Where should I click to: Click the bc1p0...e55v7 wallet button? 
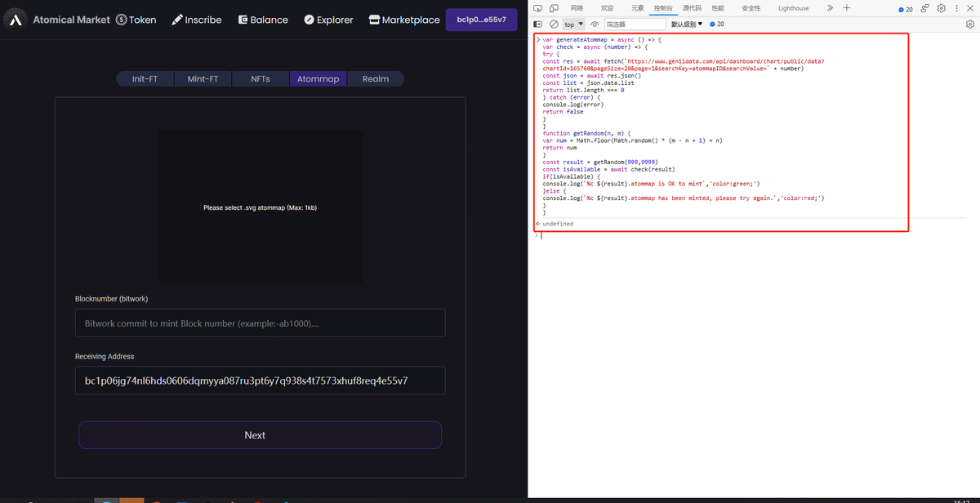point(481,20)
